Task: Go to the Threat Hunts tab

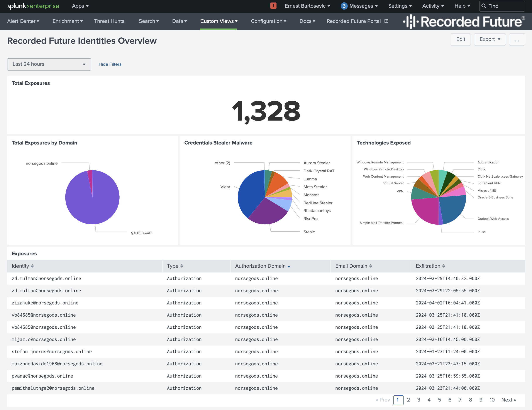Action: point(109,21)
